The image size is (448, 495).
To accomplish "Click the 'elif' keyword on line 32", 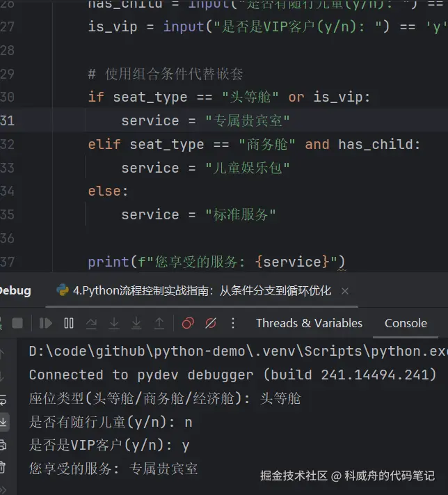I will pos(104,144).
